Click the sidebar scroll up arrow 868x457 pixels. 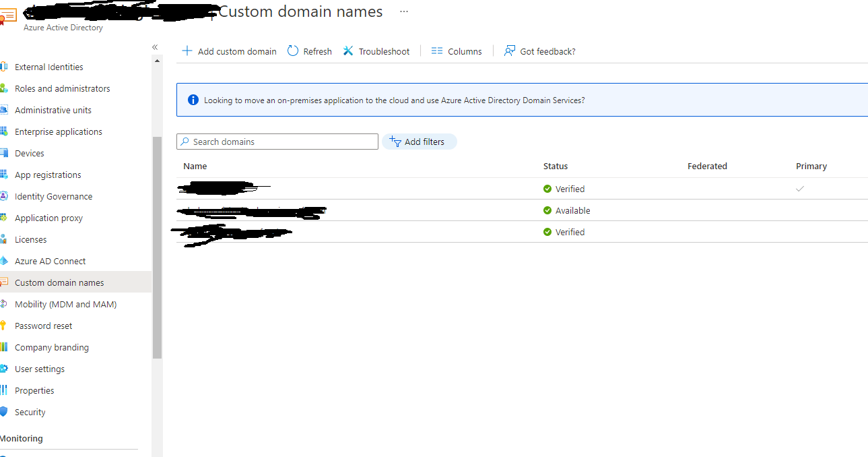point(158,61)
